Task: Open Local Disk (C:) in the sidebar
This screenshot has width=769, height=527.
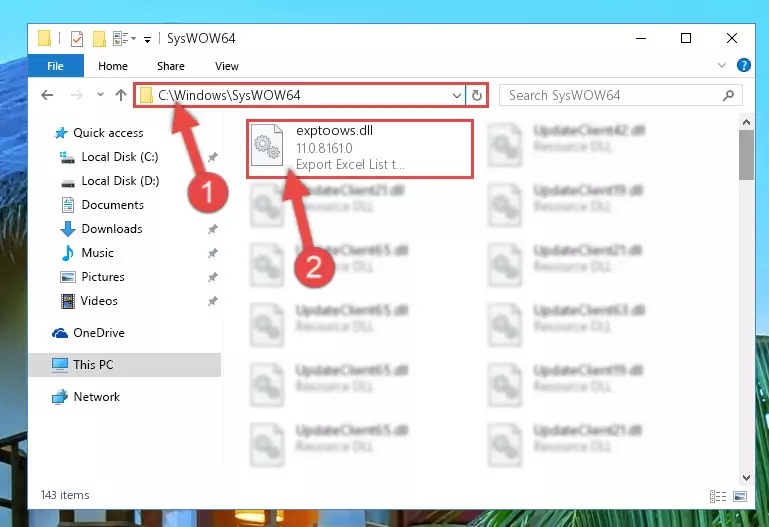Action: click(120, 157)
